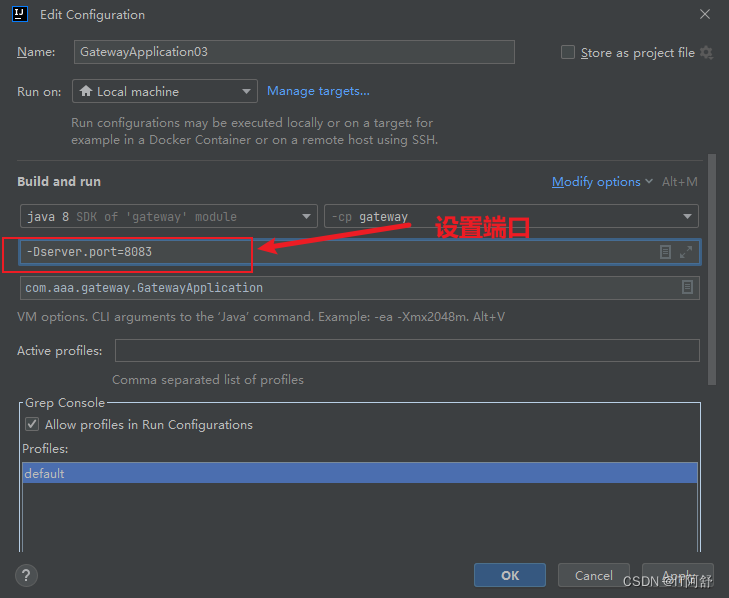Image resolution: width=729 pixels, height=598 pixels.
Task: Open the -cp gateway classpath dropdown
Action: 511,216
